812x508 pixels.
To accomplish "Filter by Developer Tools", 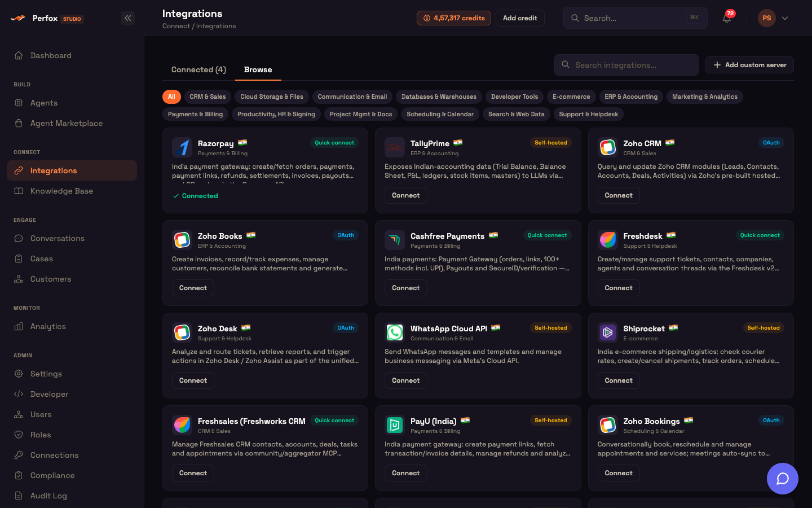I will tap(514, 97).
